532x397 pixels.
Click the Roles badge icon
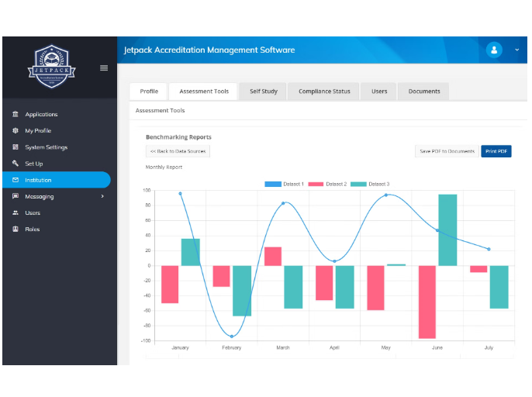pyautogui.click(x=16, y=229)
